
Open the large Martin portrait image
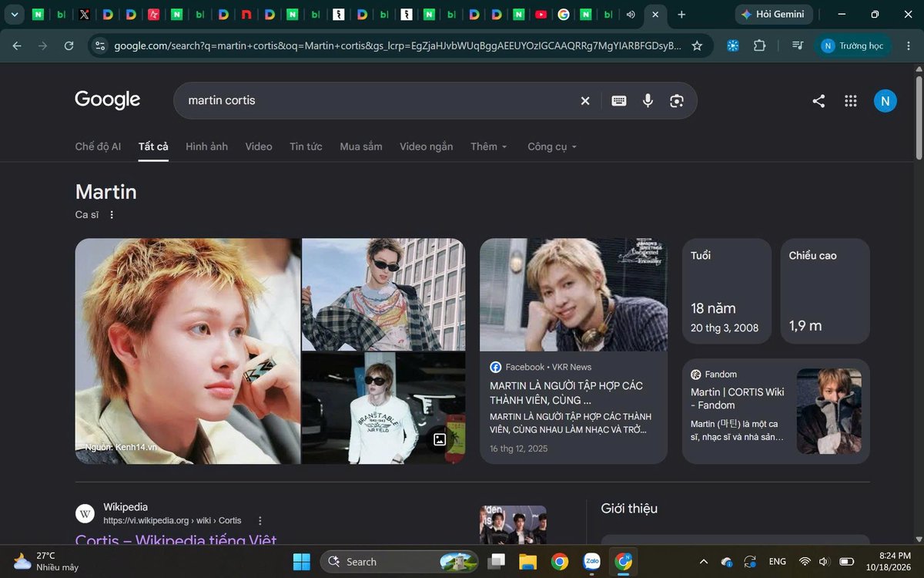188,351
